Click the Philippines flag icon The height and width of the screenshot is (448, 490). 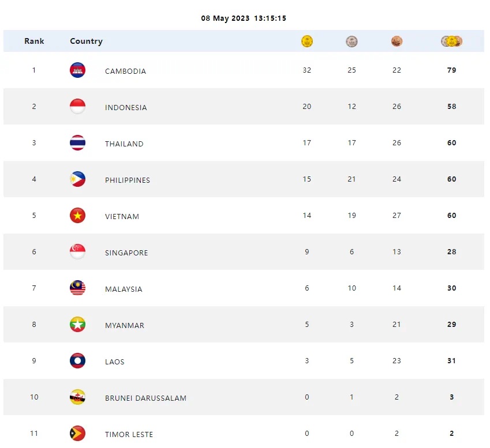pyautogui.click(x=77, y=179)
